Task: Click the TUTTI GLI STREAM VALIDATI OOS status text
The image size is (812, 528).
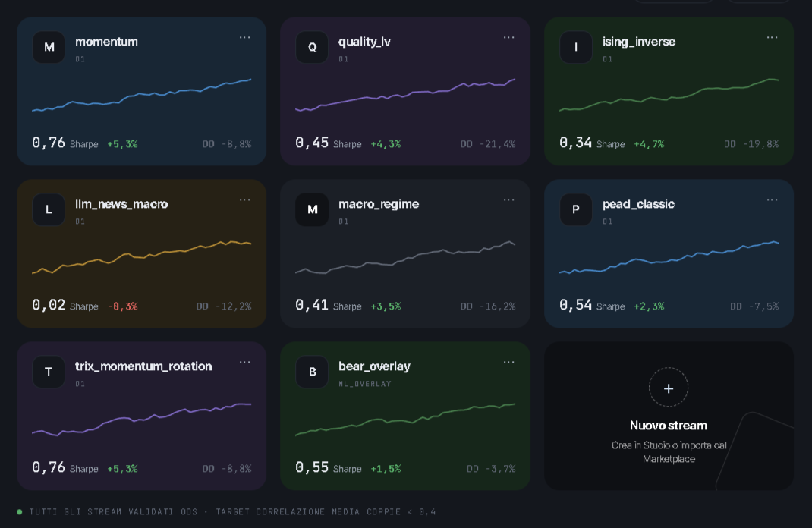Action: tap(113, 512)
